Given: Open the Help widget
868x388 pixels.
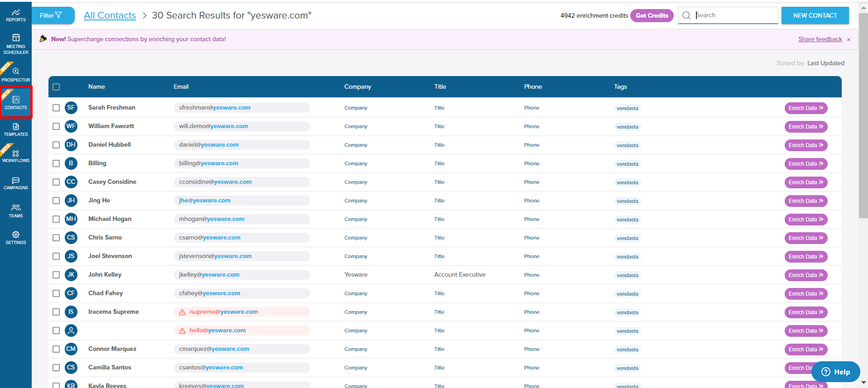Looking at the screenshot, I should click(x=836, y=372).
